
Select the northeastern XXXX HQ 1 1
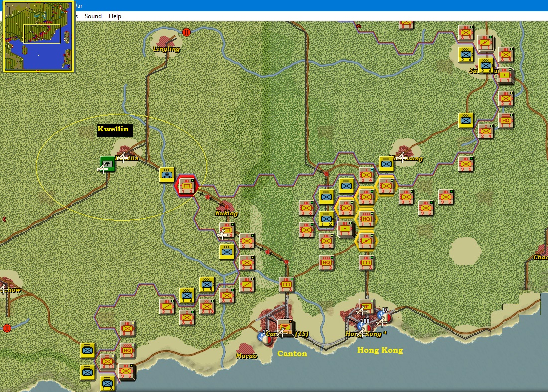[506, 121]
